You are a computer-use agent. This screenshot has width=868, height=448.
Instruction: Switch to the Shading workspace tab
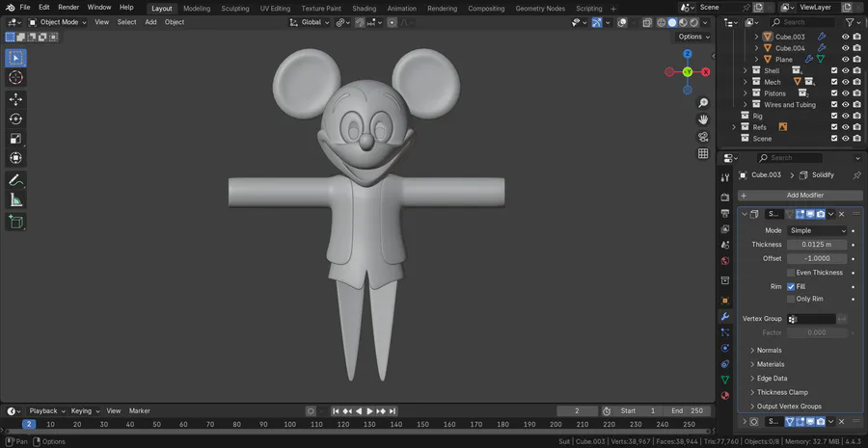point(365,9)
